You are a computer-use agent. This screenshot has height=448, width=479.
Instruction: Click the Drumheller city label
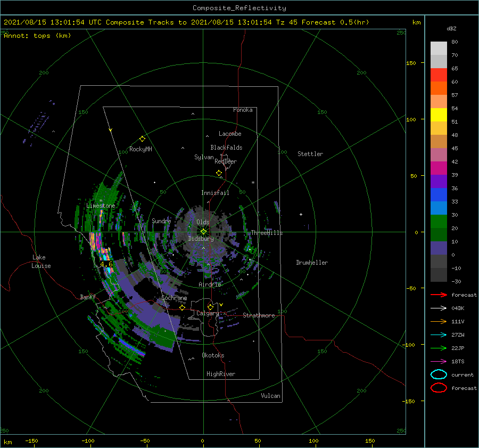click(312, 263)
